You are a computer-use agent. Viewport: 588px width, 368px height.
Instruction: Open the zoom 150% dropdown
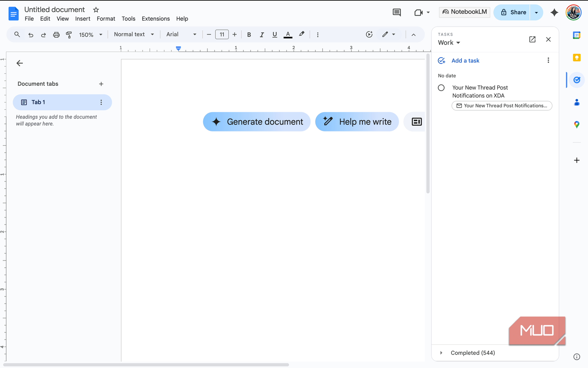tap(91, 35)
